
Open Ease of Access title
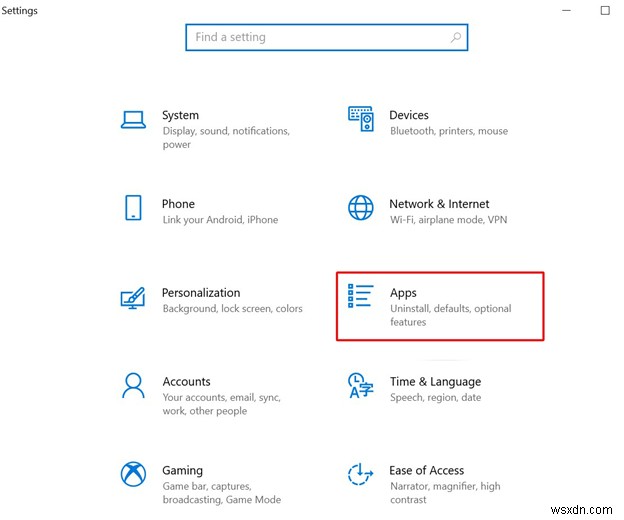pyautogui.click(x=427, y=470)
